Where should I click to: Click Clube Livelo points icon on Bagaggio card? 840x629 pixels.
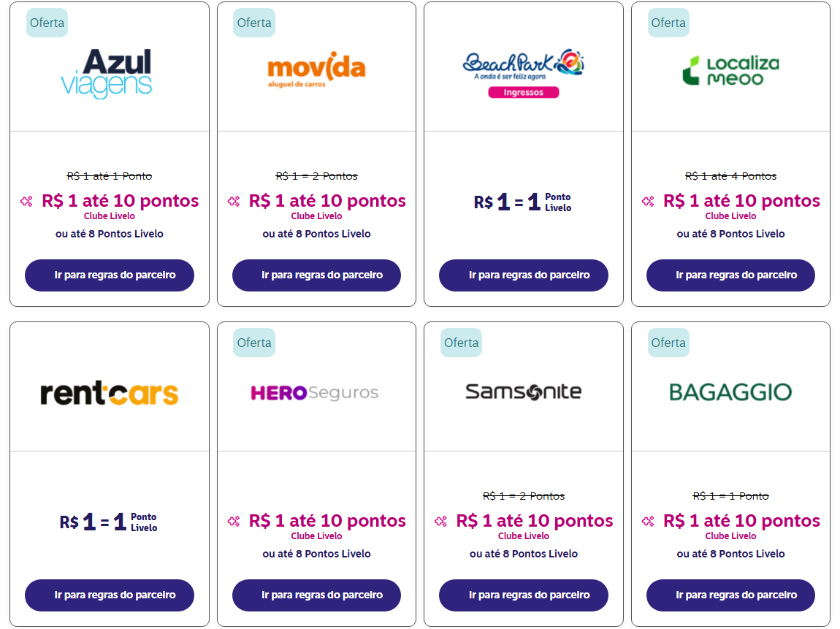(648, 522)
